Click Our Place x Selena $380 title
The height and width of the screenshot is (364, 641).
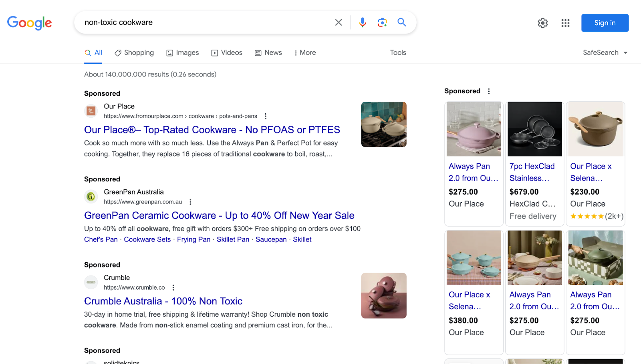click(x=470, y=301)
